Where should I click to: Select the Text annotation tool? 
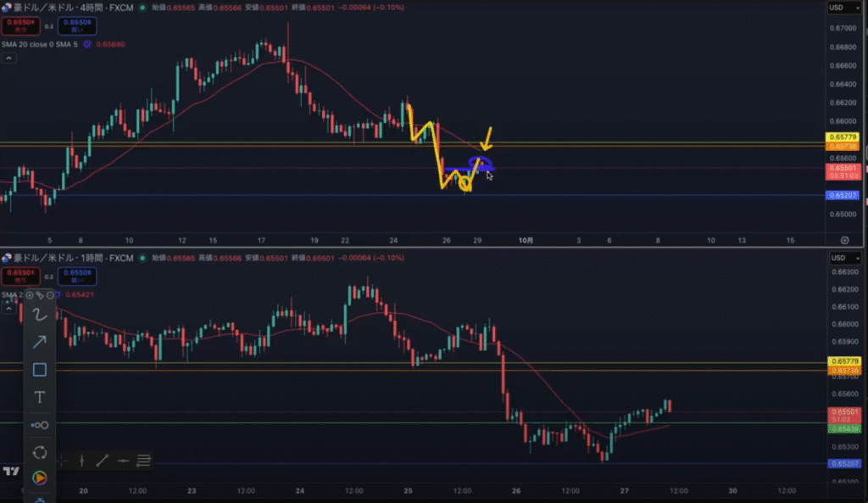click(x=39, y=397)
